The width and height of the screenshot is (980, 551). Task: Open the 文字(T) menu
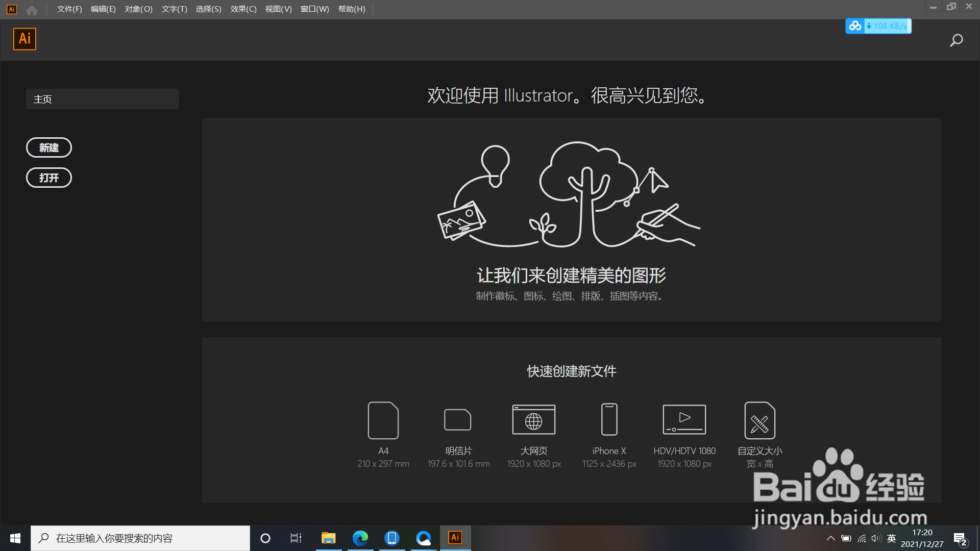point(174,9)
